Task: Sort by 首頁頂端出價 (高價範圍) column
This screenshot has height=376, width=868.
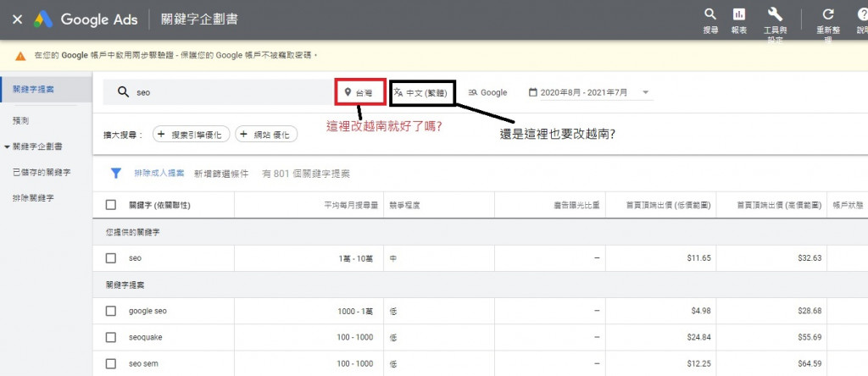Action: pos(780,205)
